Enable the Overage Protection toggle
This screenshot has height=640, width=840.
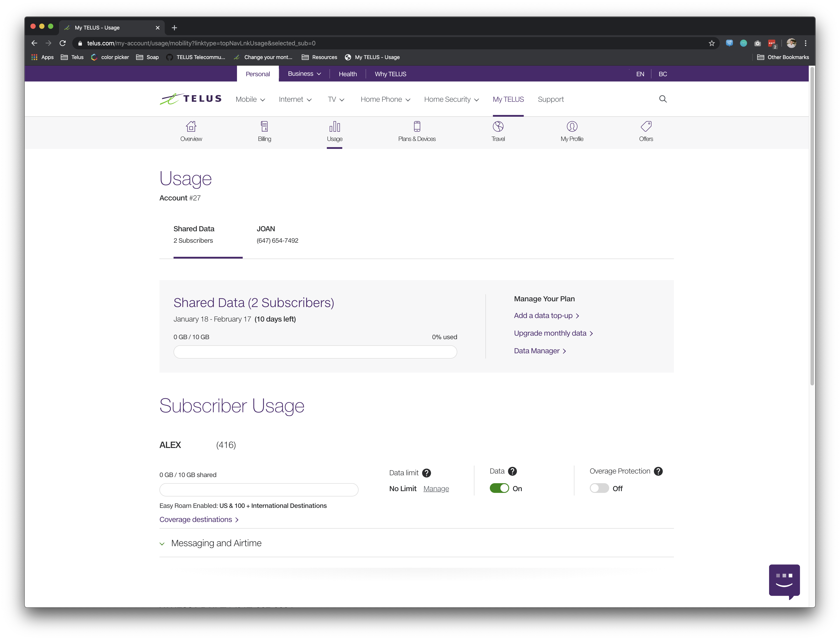599,488
